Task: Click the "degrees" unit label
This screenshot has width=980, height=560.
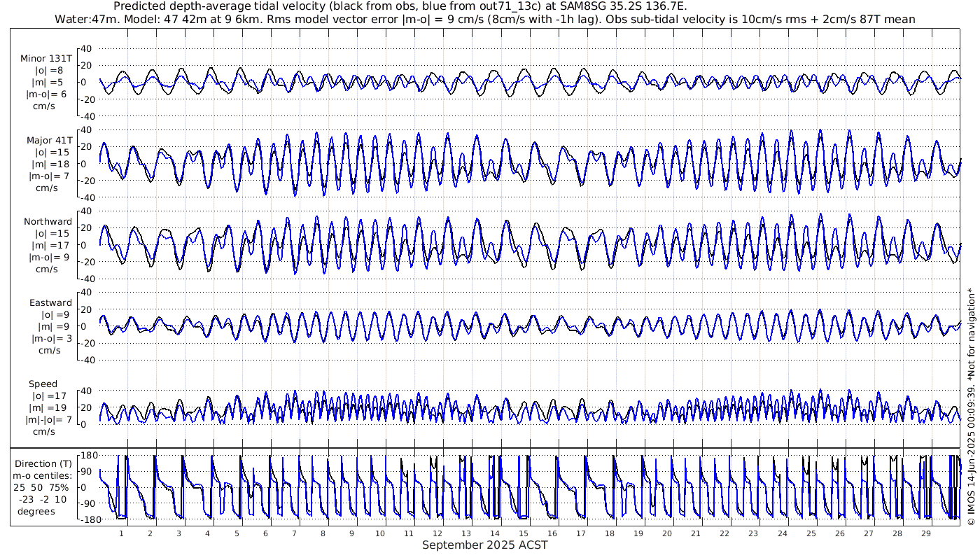Action: click(x=36, y=511)
